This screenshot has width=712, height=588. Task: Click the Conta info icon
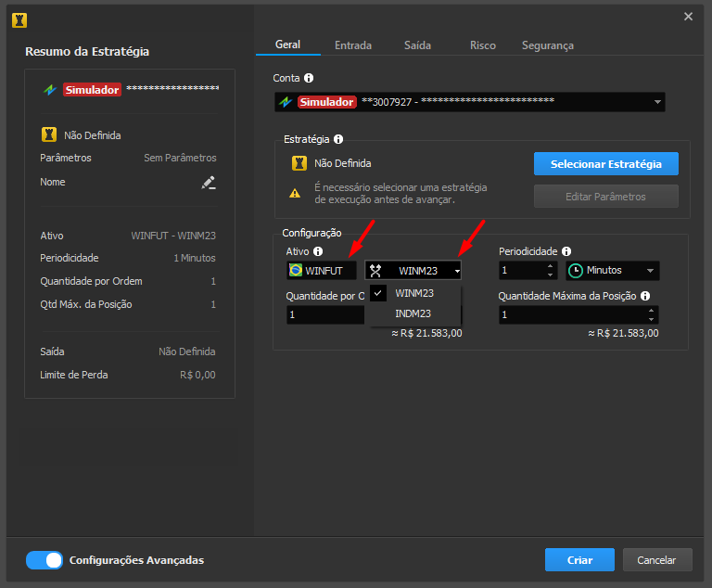(309, 78)
